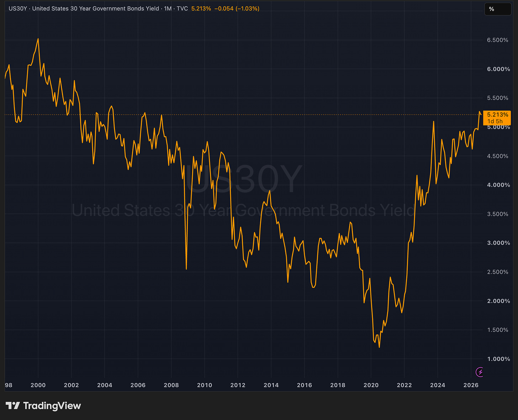The height and width of the screenshot is (420, 518).
Task: Click the purple lightning bolt icon
Action: [x=480, y=372]
